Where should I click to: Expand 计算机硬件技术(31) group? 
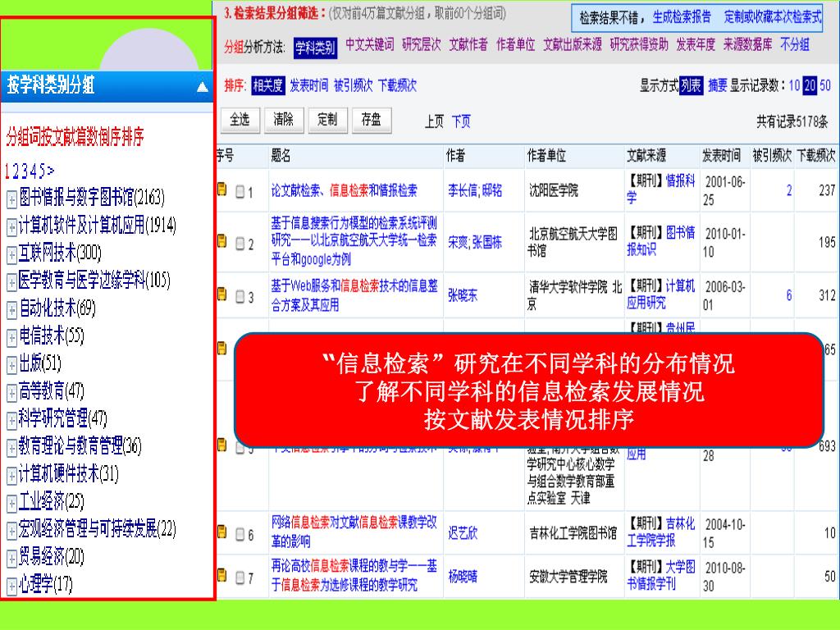click(11, 477)
